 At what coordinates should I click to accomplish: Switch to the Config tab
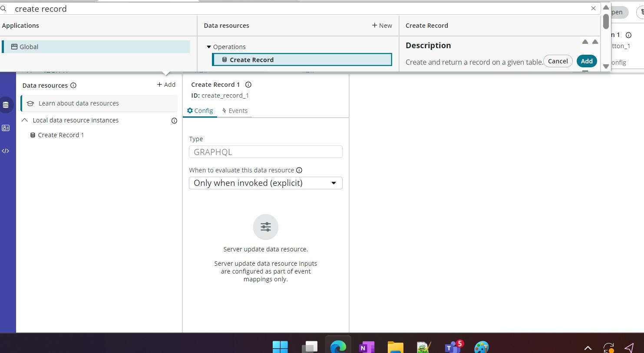point(200,111)
